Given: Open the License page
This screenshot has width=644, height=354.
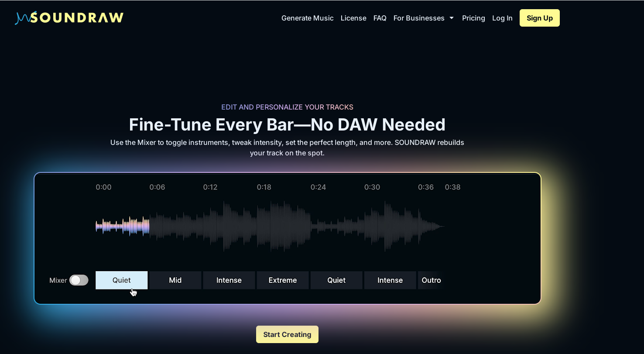Looking at the screenshot, I should tap(353, 18).
